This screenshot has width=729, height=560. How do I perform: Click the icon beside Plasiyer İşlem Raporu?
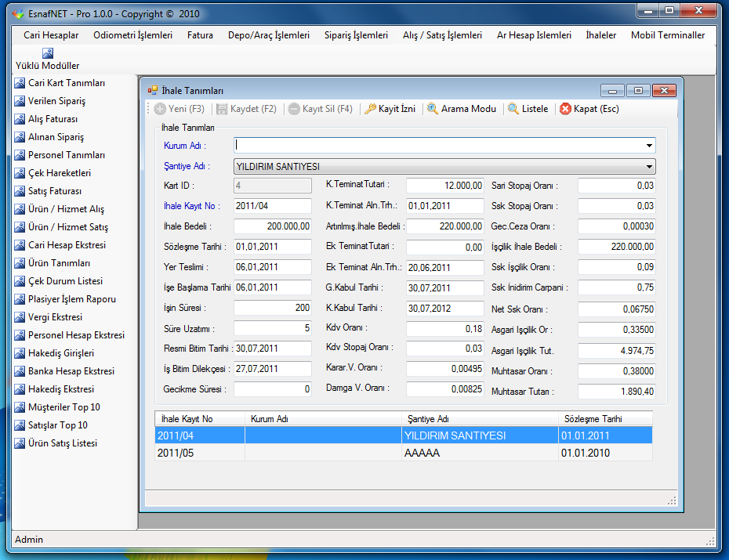point(20,299)
